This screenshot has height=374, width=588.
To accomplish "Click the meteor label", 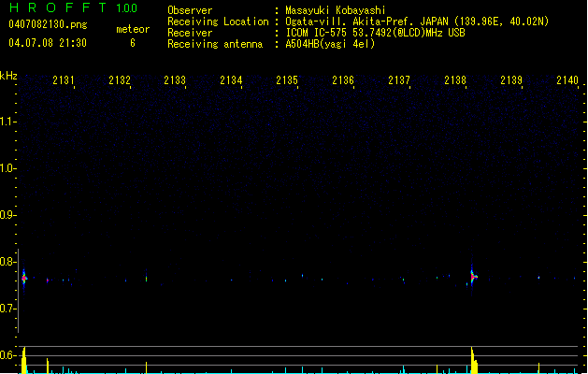I will point(133,29).
